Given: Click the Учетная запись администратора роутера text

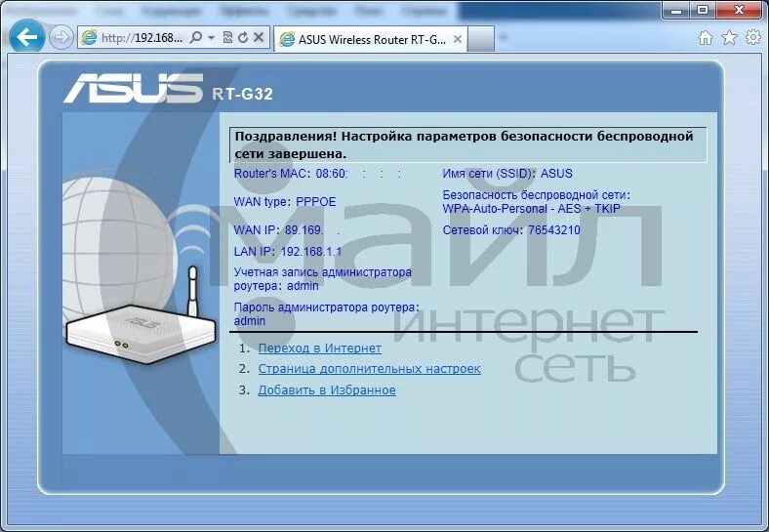Looking at the screenshot, I should (x=323, y=279).
